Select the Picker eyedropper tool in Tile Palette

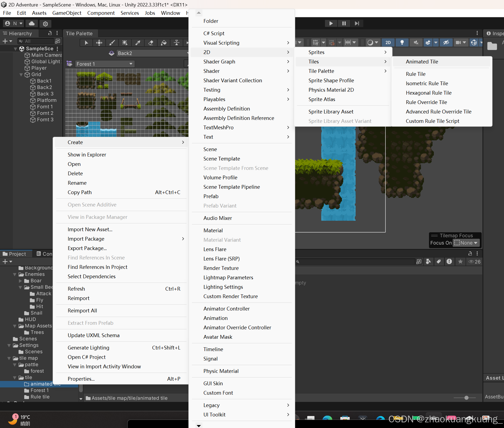coord(138,42)
